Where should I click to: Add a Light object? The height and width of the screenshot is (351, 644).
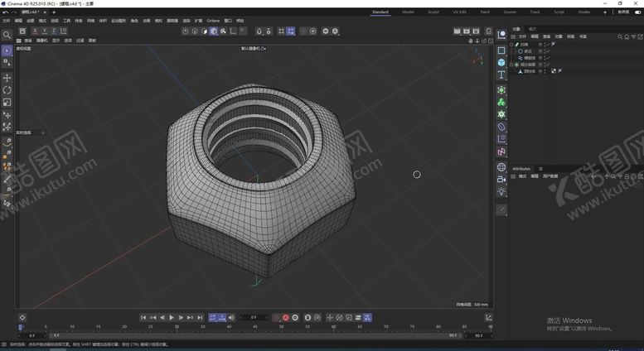coord(501,191)
